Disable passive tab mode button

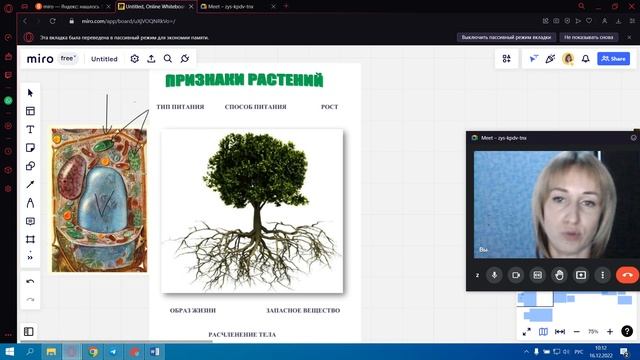pyautogui.click(x=506, y=37)
